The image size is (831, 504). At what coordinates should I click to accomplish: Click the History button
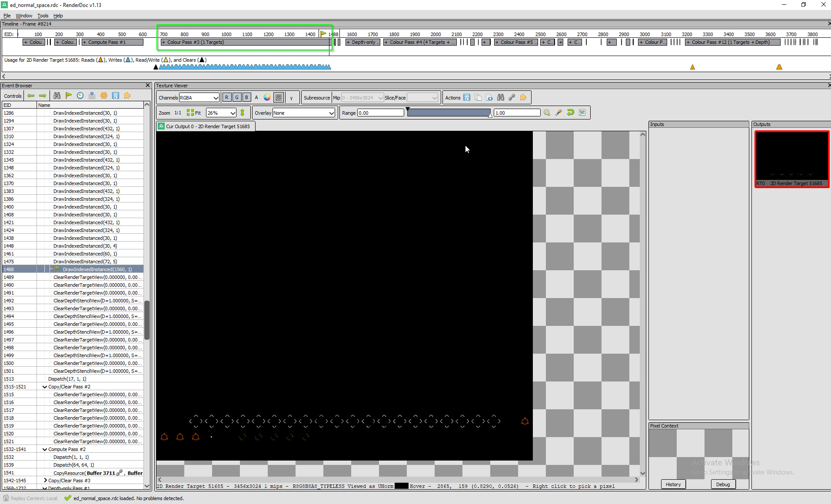coord(673,484)
